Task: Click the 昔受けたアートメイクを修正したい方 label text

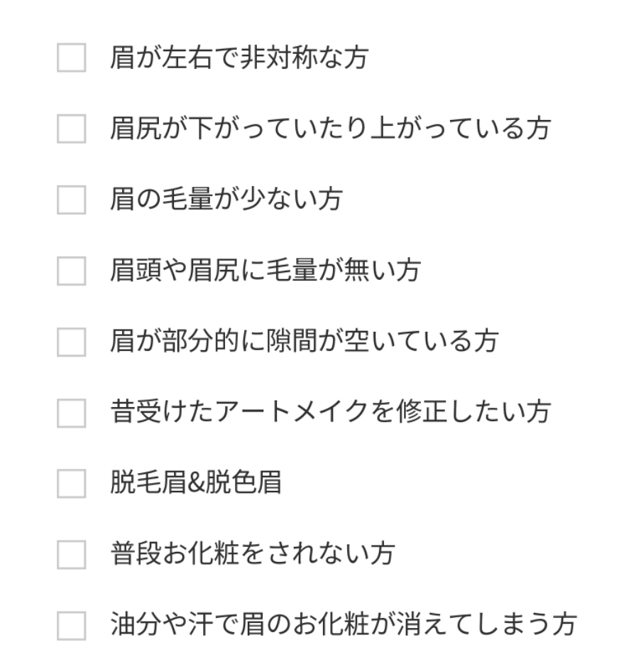Action: pos(330,413)
